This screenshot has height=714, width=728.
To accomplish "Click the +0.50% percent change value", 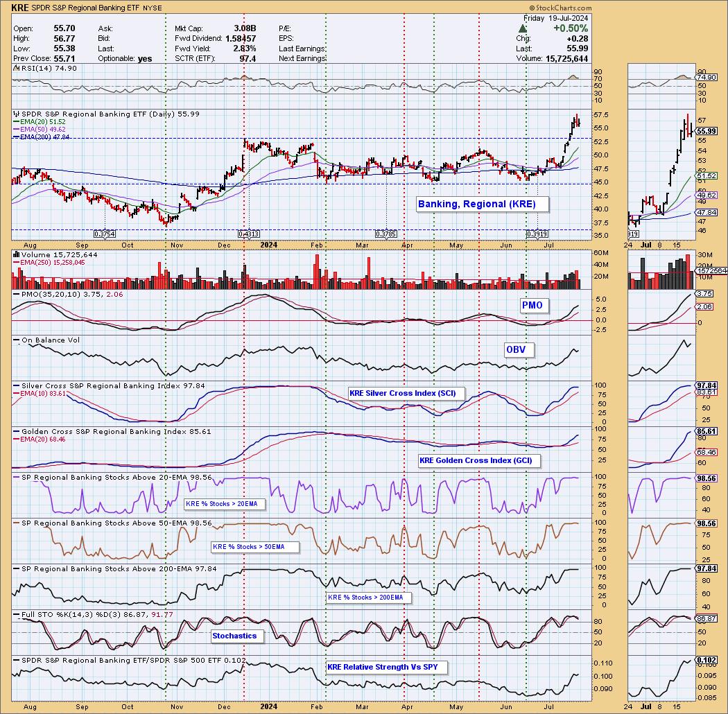I will [571, 28].
